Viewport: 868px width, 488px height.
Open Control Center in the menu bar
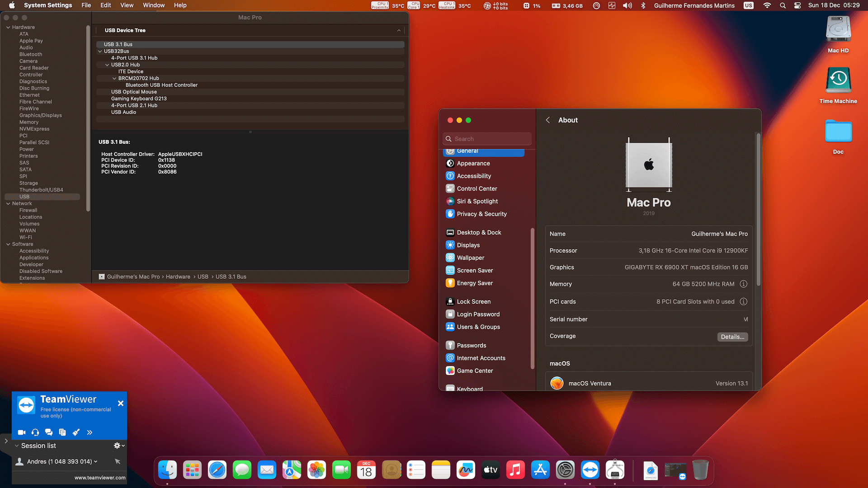[x=797, y=5]
